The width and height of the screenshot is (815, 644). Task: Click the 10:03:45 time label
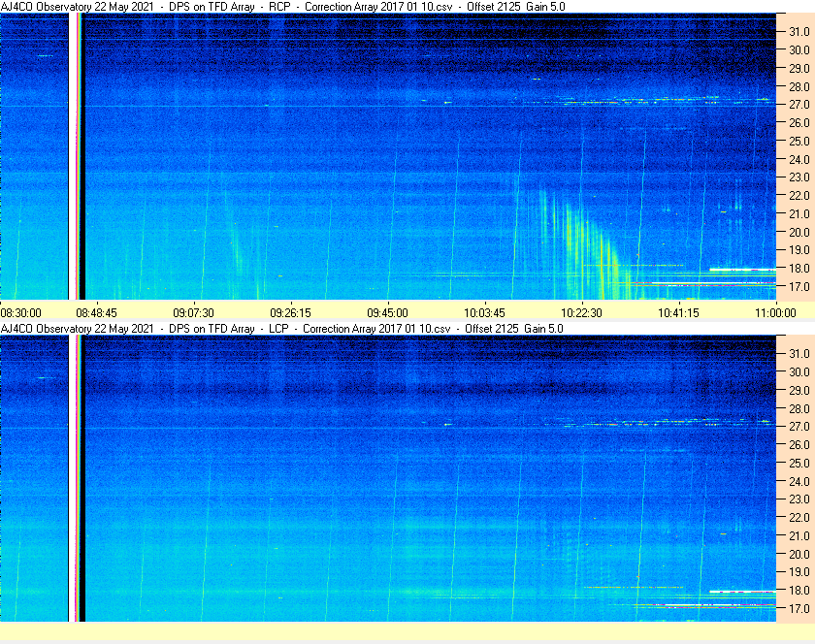pos(484,313)
